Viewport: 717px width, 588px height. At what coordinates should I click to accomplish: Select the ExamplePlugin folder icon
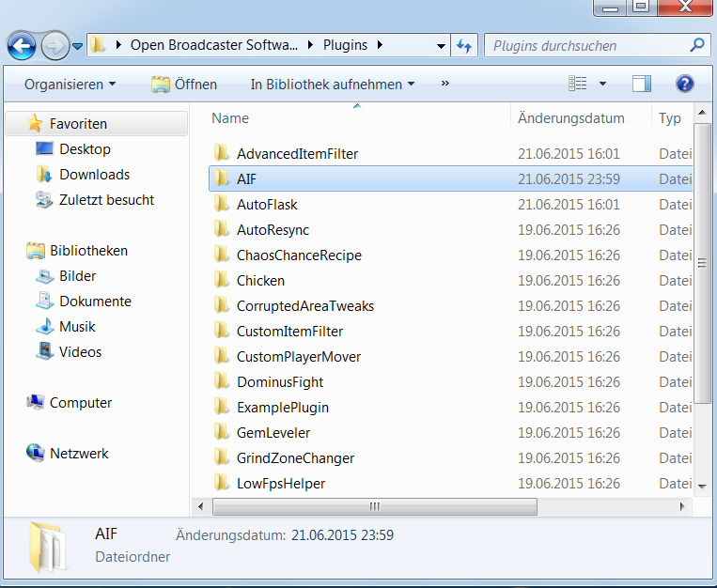click(x=222, y=407)
